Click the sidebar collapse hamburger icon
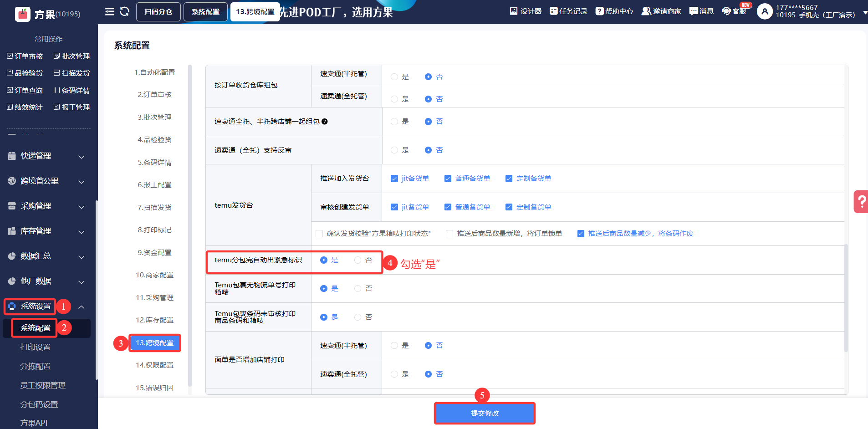The height and width of the screenshot is (429, 868). point(110,11)
